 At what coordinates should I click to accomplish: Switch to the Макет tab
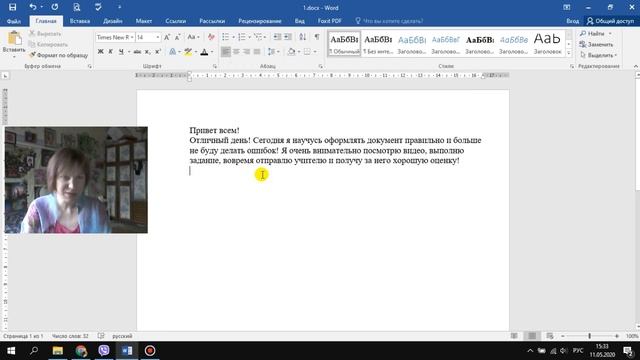tap(144, 21)
